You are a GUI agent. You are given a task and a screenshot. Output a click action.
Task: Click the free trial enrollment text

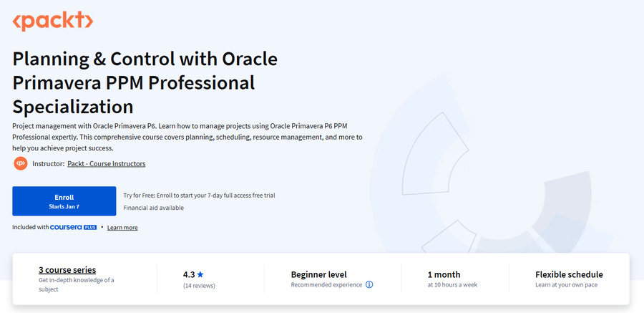pos(199,196)
